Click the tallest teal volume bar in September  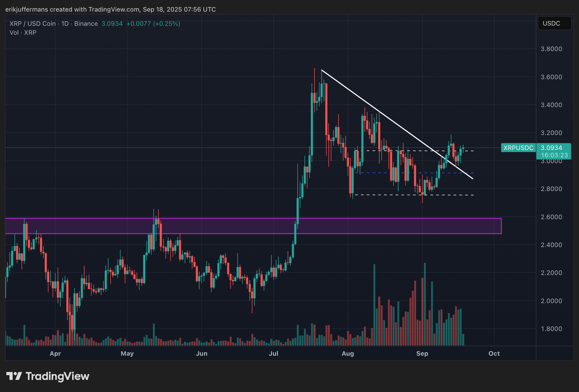click(425, 303)
